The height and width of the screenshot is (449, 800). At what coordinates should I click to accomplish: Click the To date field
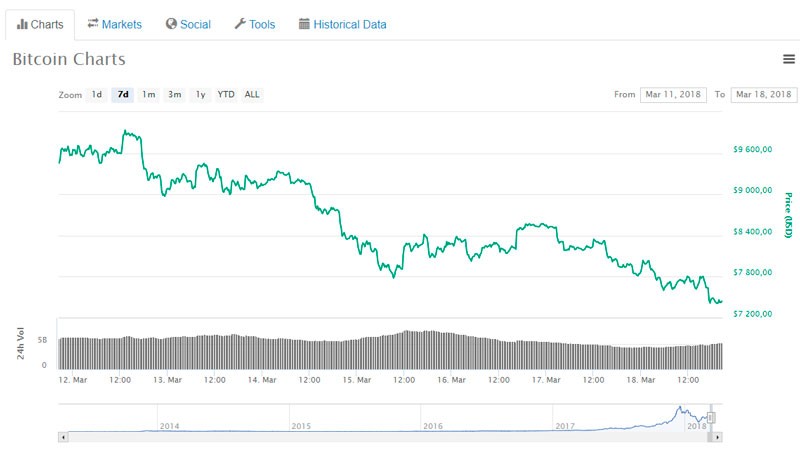tap(763, 95)
